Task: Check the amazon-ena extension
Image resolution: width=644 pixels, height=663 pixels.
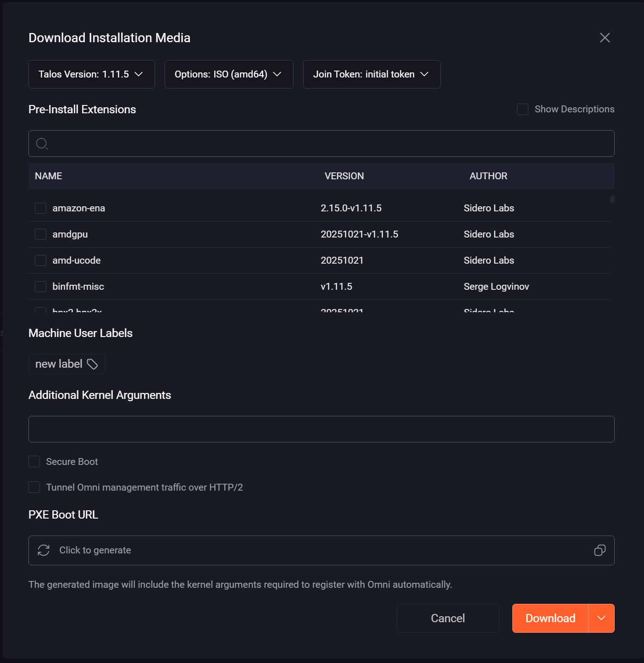Action: tap(41, 208)
